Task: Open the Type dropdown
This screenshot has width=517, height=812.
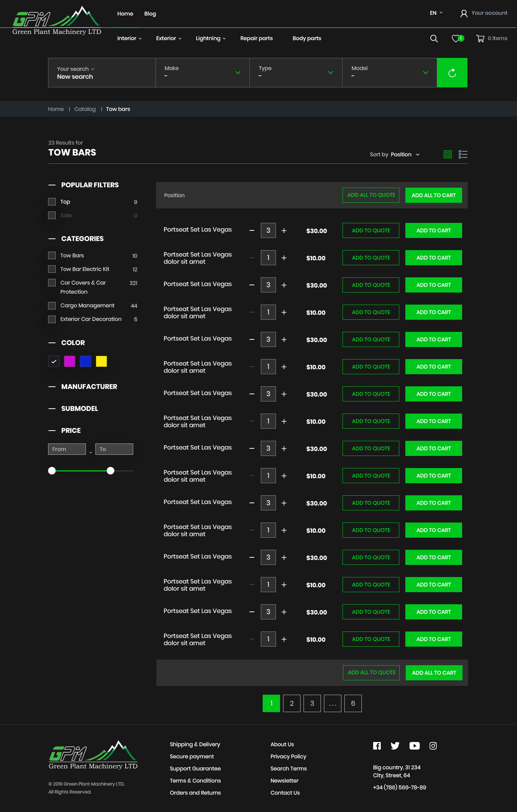Action: [296, 73]
